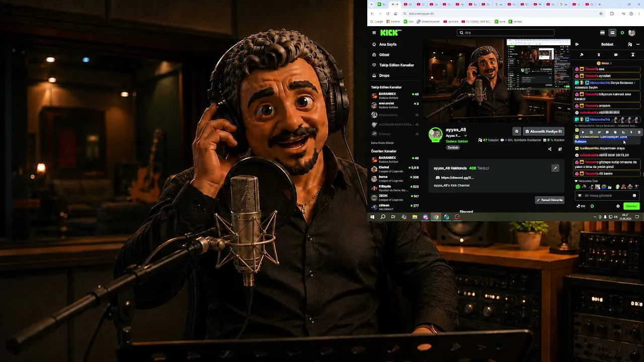Click the trash icon in chat toolbar

pos(599,55)
